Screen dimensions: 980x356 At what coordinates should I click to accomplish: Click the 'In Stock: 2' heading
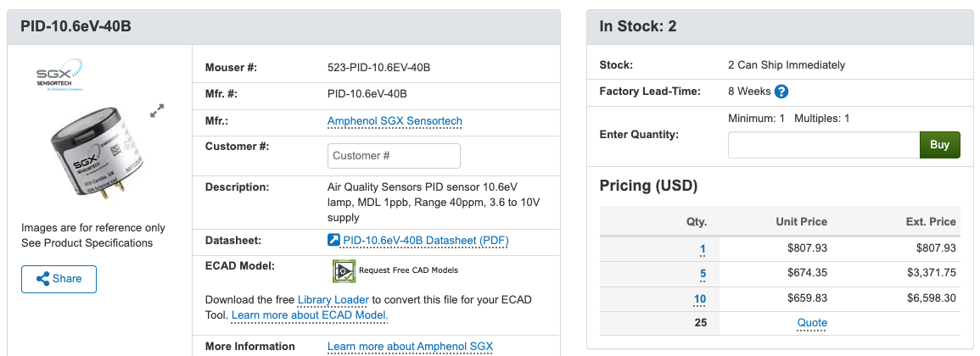[637, 27]
